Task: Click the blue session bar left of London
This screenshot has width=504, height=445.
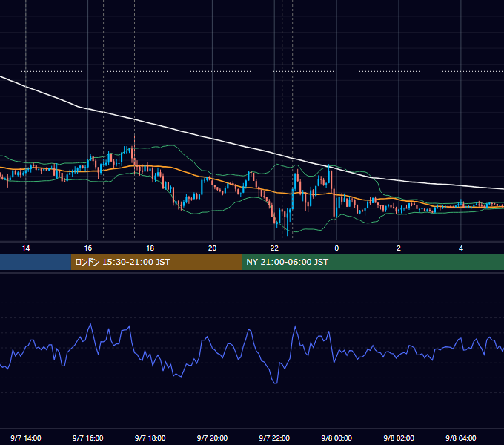Action: click(x=36, y=262)
